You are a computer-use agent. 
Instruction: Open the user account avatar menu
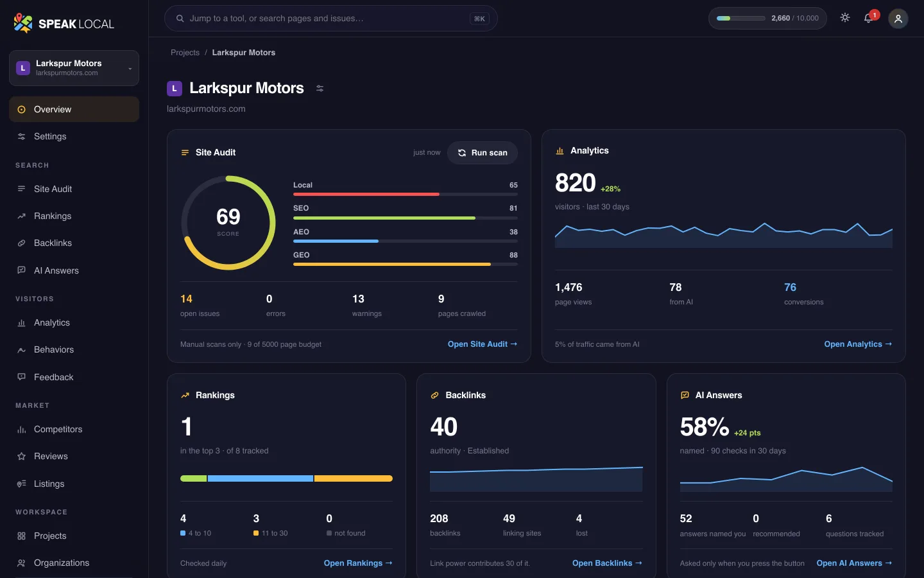click(898, 19)
